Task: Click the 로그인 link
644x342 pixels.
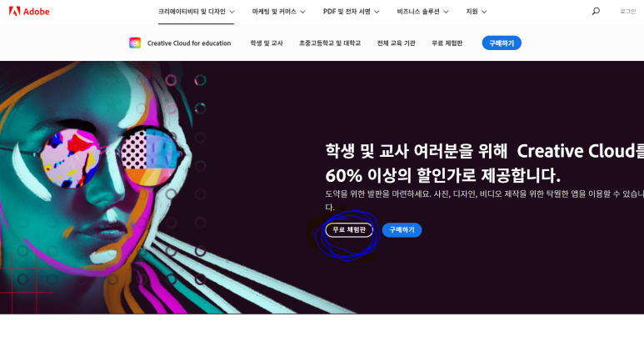Action: tap(627, 12)
